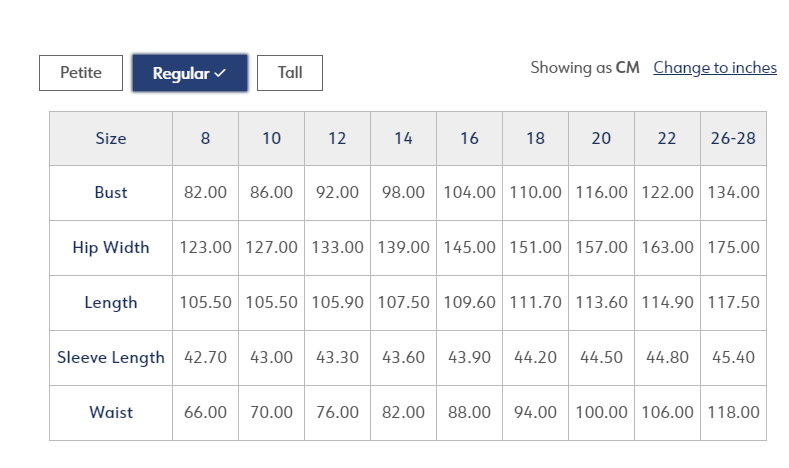
Task: Click hip width value 175.00
Action: (x=733, y=248)
